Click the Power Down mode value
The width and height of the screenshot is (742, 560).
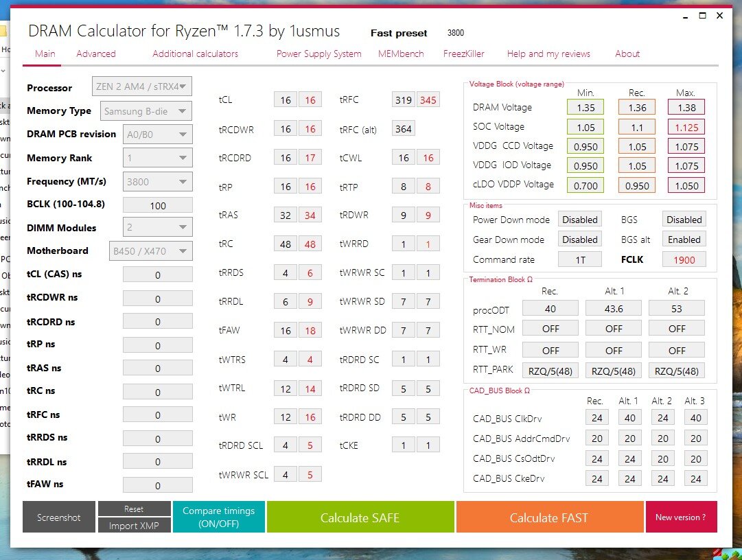(580, 220)
